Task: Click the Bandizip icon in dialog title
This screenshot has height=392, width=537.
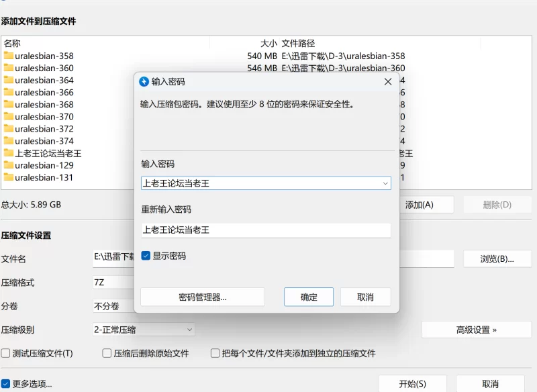Action: point(144,81)
